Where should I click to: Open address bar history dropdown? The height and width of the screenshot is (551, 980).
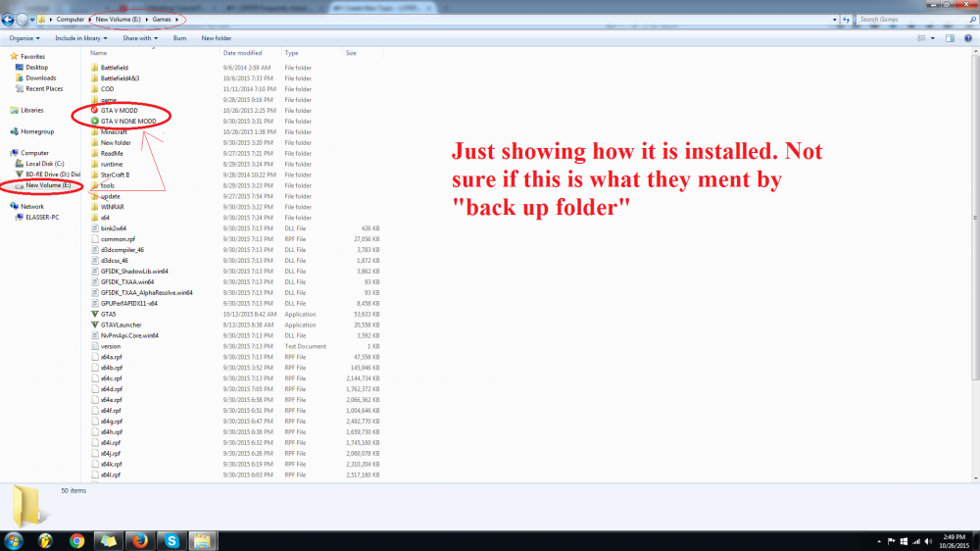[835, 20]
